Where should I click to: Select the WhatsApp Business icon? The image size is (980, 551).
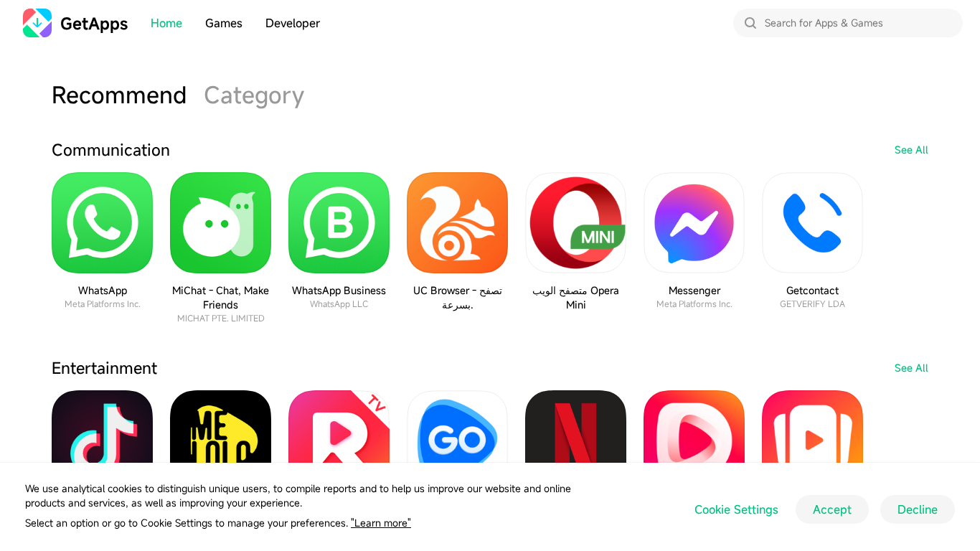pos(339,222)
